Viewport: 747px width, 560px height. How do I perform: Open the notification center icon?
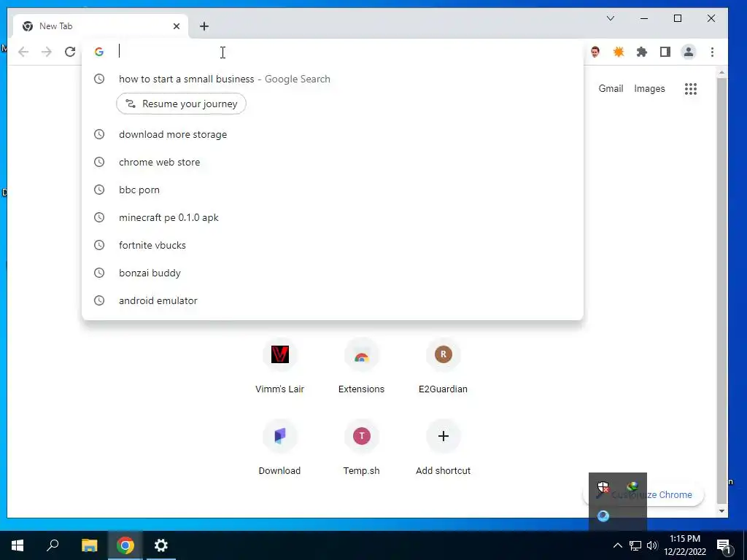(x=724, y=546)
